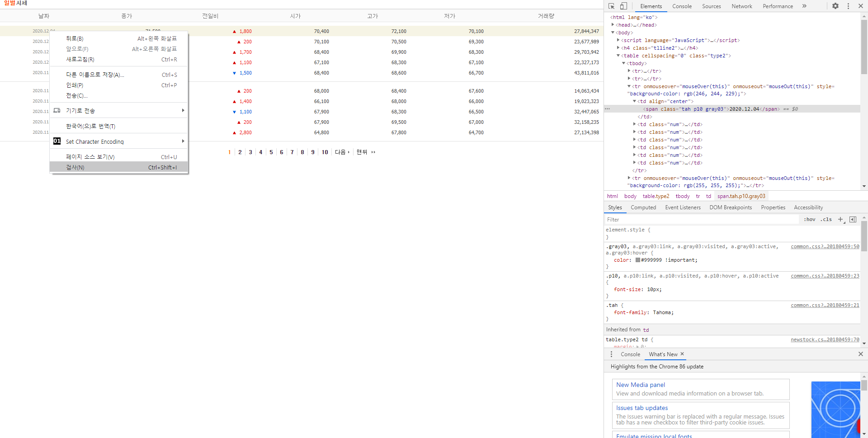Image resolution: width=868 pixels, height=438 pixels.
Task: Toggle the device toolbar icon
Action: tap(623, 6)
